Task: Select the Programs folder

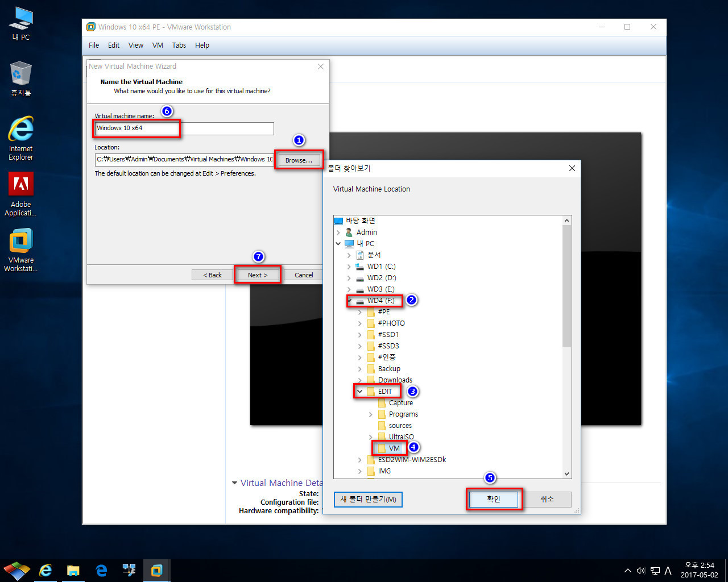Action: tap(403, 414)
